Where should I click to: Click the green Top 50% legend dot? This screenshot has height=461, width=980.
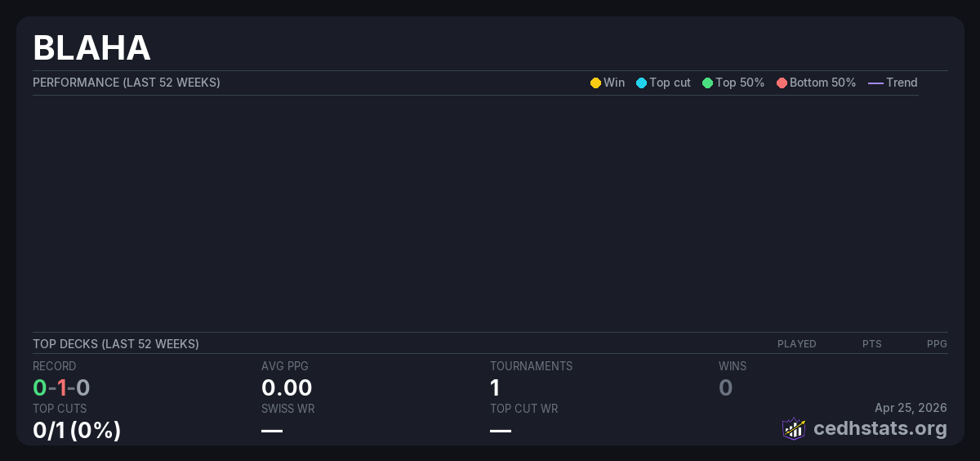[x=707, y=83]
